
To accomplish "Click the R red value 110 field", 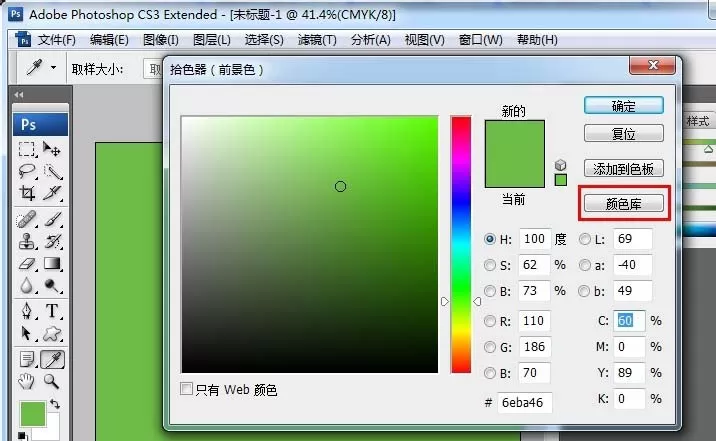I will coord(535,321).
